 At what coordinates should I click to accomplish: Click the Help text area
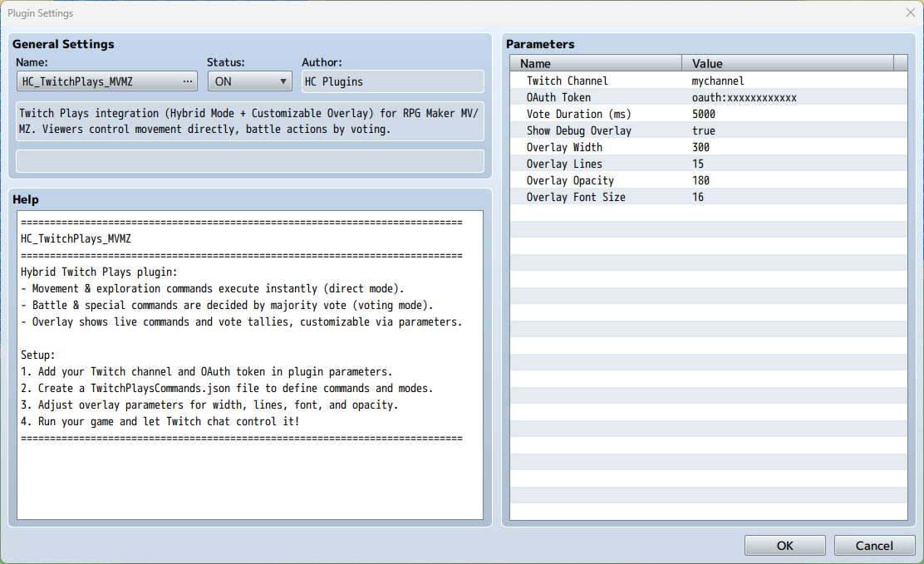pos(250,365)
